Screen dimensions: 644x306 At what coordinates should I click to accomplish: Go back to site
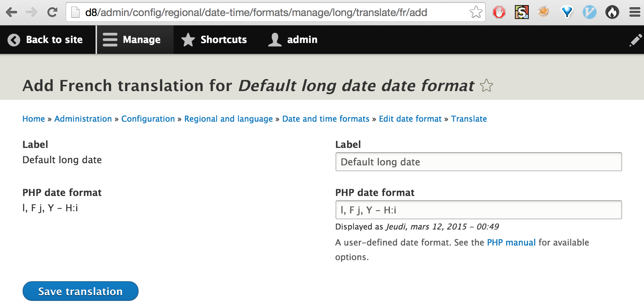46,40
